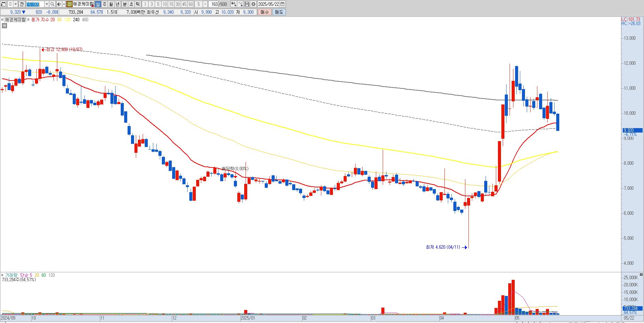Click the current price tag 9,320 on axis

point(632,130)
